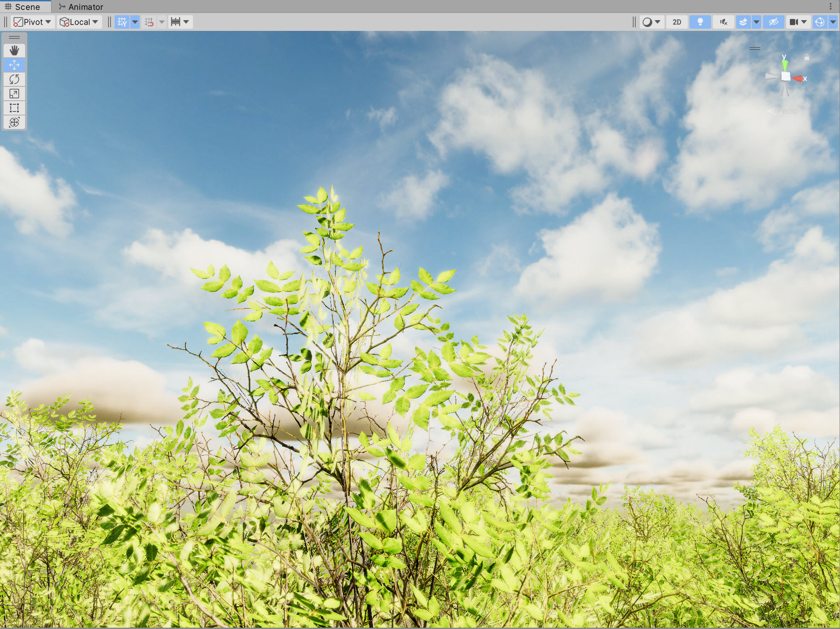The height and width of the screenshot is (629, 840).
Task: Click the Tools overlay drag handle
Action: click(x=14, y=37)
